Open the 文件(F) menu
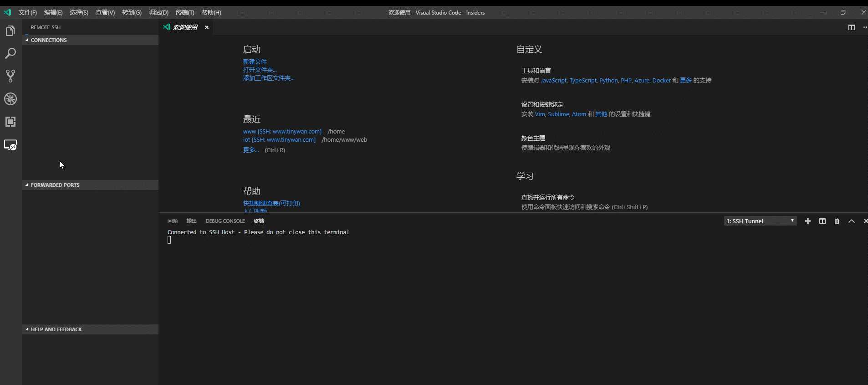868x385 pixels. [28, 12]
